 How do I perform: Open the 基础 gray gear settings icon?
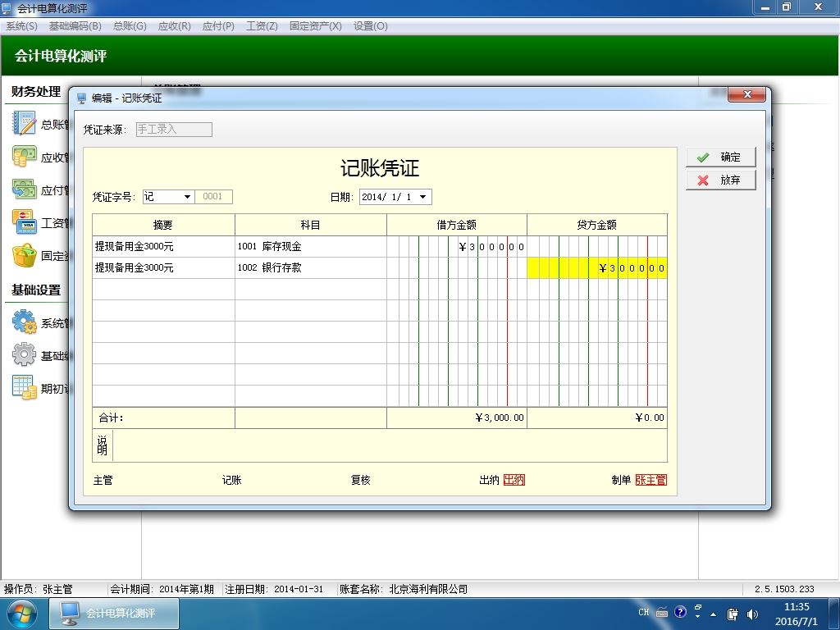pos(25,355)
